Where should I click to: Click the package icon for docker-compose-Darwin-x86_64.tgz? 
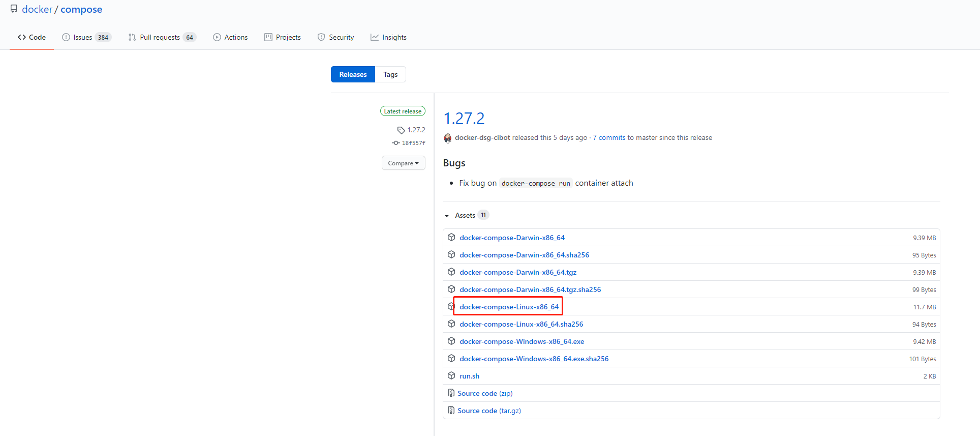451,272
